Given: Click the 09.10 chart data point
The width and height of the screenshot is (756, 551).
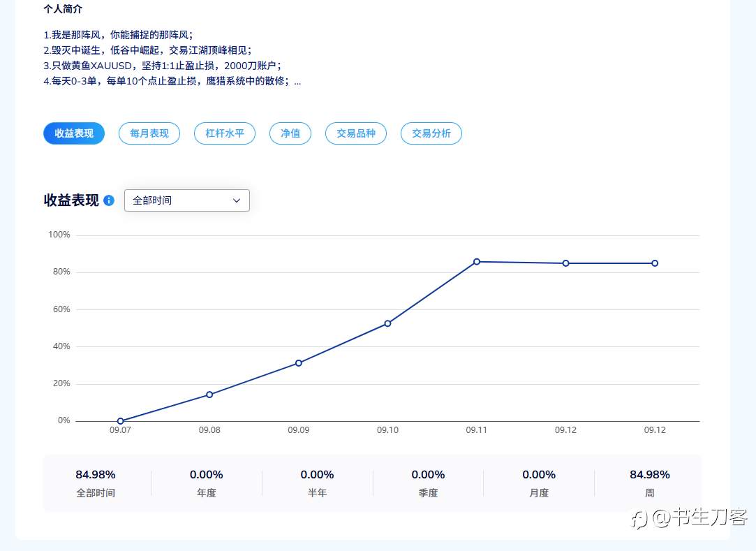Looking at the screenshot, I should click(x=387, y=323).
